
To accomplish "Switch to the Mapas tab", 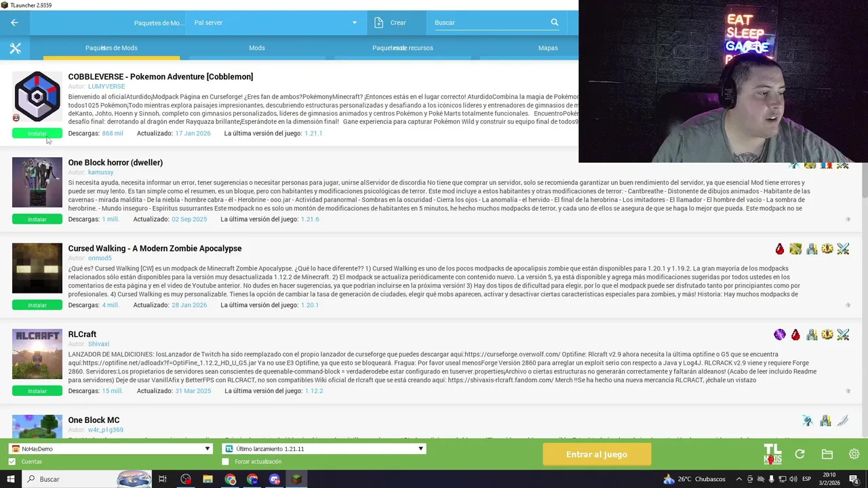I will (548, 48).
